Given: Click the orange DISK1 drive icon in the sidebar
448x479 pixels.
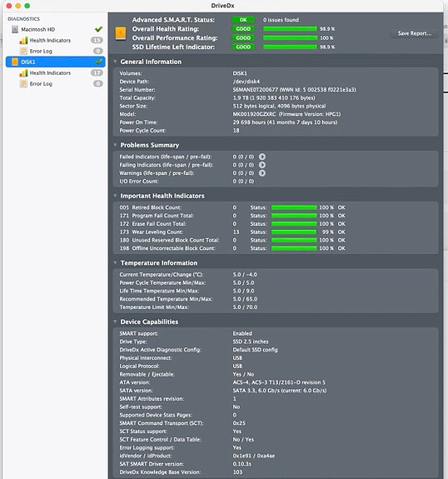Looking at the screenshot, I should point(15,62).
